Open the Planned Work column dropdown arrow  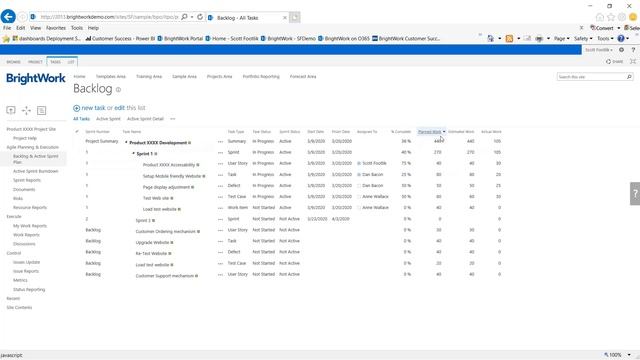pyautogui.click(x=444, y=132)
